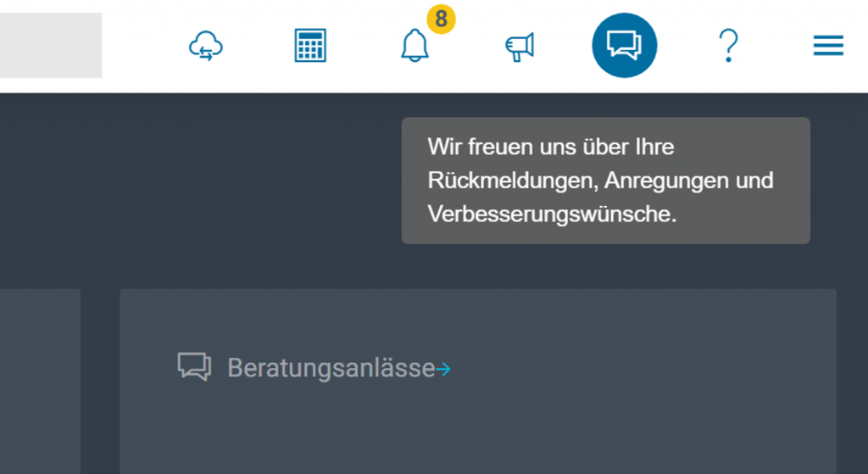Click the speech-bubble icon beside Beratungsanlässe

(194, 366)
